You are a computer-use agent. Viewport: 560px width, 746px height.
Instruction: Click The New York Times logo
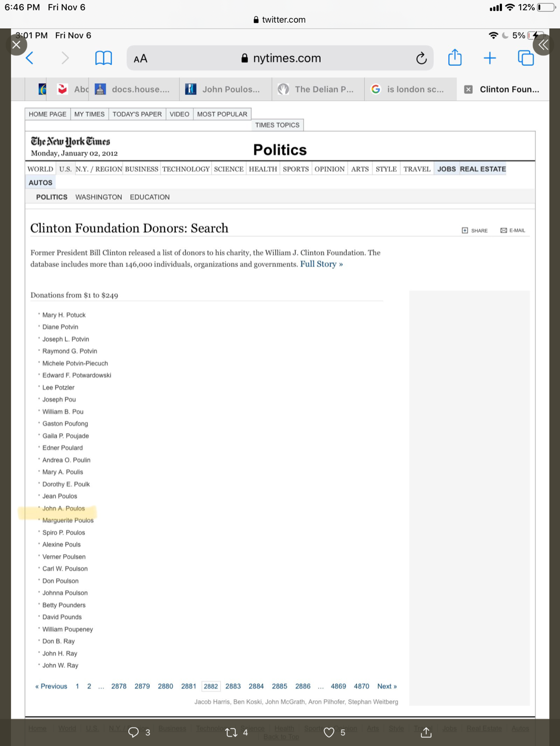pos(70,141)
